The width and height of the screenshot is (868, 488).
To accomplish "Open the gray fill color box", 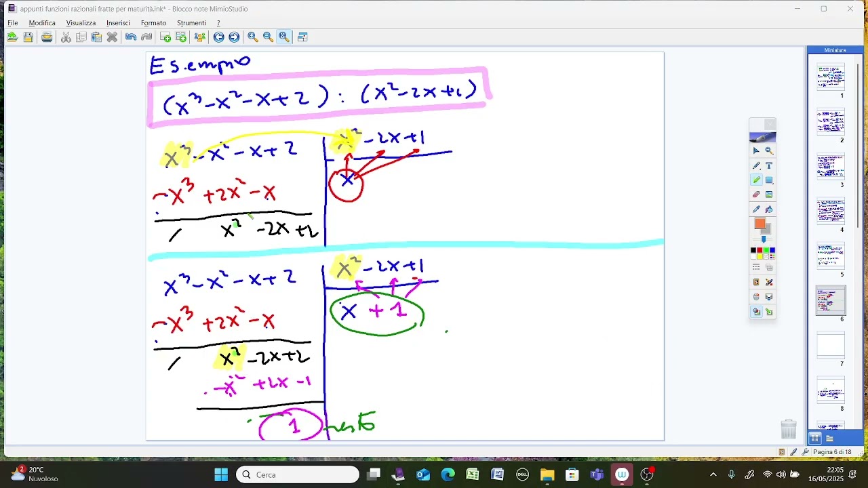I will [767, 230].
